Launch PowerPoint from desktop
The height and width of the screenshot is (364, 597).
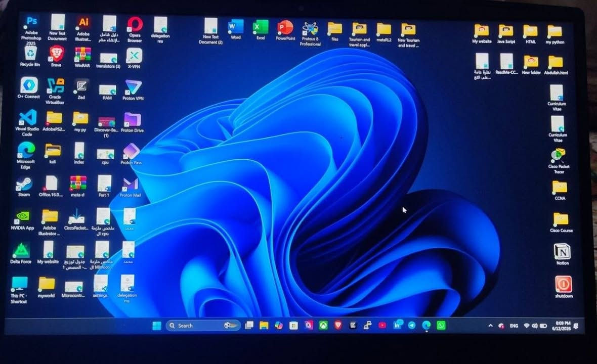(285, 30)
